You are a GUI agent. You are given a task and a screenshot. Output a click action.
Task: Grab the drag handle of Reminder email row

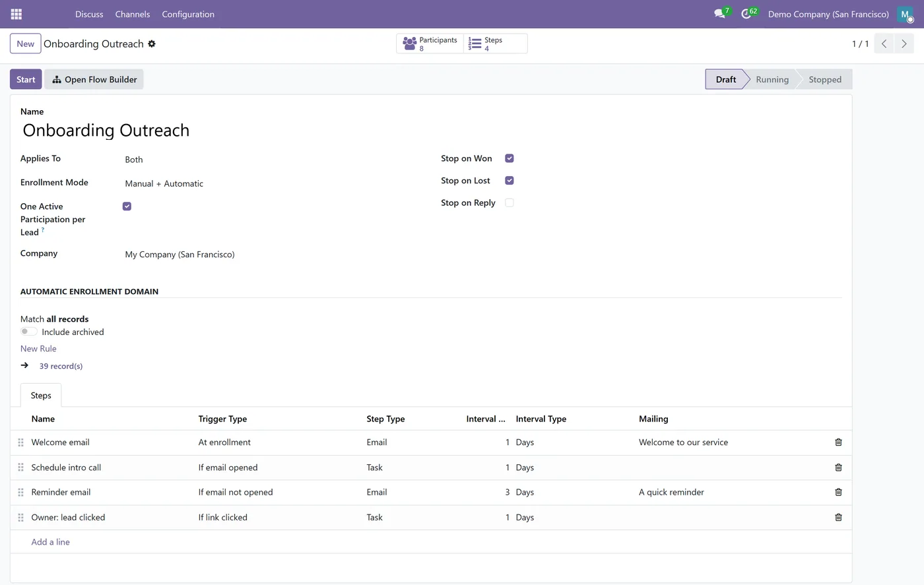[x=20, y=492]
